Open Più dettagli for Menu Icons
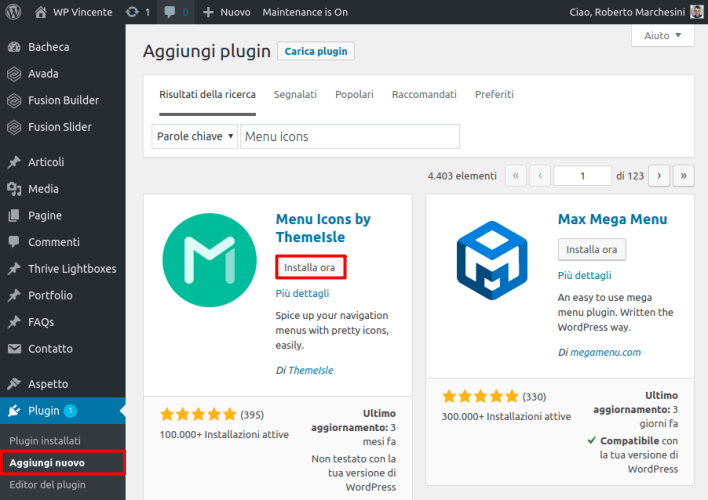This screenshot has width=708, height=500. [x=302, y=294]
